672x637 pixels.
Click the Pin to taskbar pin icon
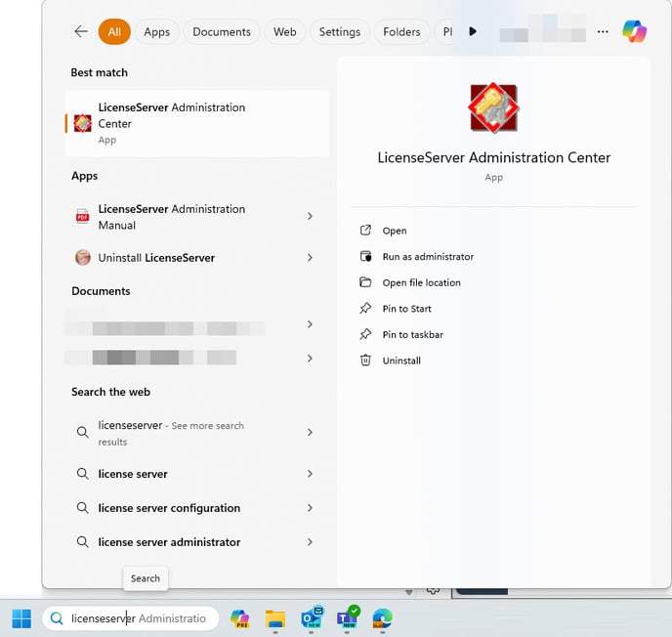point(365,334)
